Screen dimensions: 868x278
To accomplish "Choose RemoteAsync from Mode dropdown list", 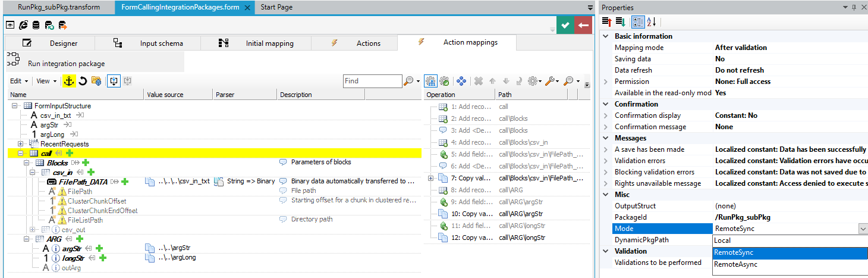I will 790,264.
